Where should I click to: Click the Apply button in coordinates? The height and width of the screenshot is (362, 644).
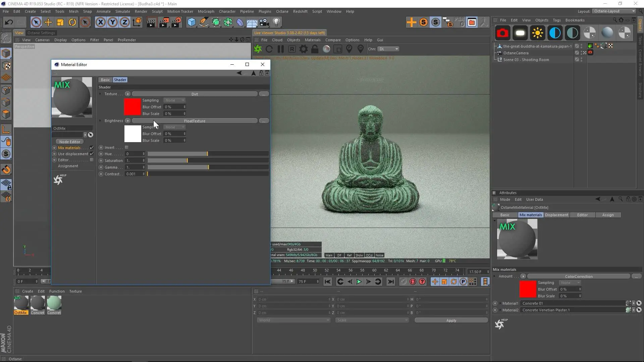[451, 320]
